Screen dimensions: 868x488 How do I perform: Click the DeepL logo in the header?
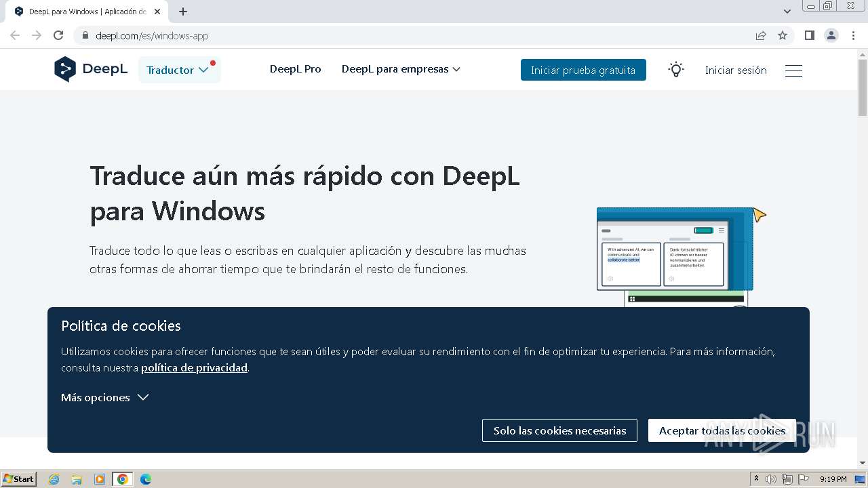[x=91, y=69]
